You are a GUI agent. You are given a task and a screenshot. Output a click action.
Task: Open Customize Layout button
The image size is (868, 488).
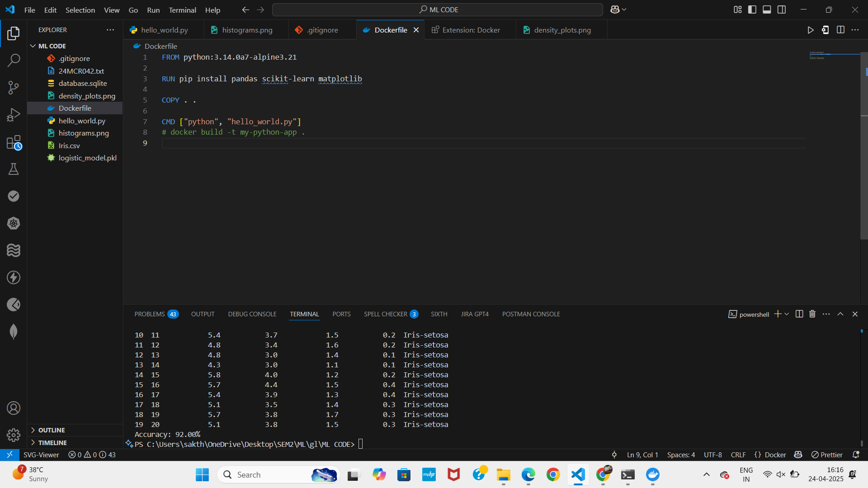[738, 9]
